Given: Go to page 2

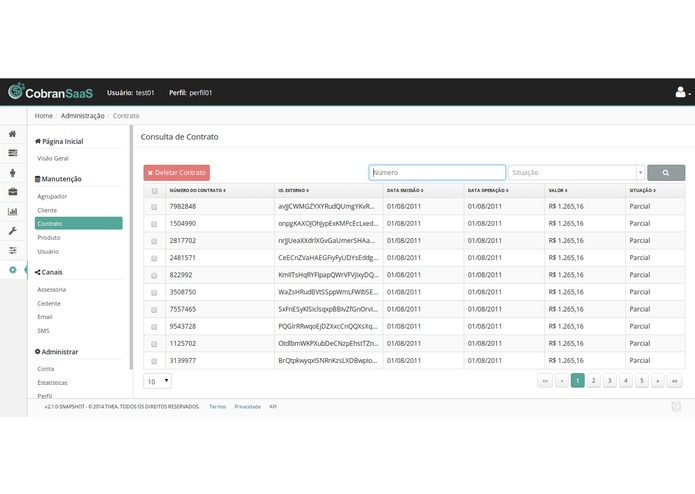Looking at the screenshot, I should tap(593, 381).
